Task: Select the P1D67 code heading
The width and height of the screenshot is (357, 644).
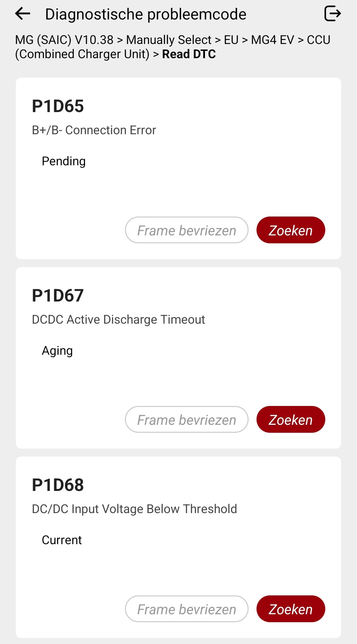Action: click(58, 296)
